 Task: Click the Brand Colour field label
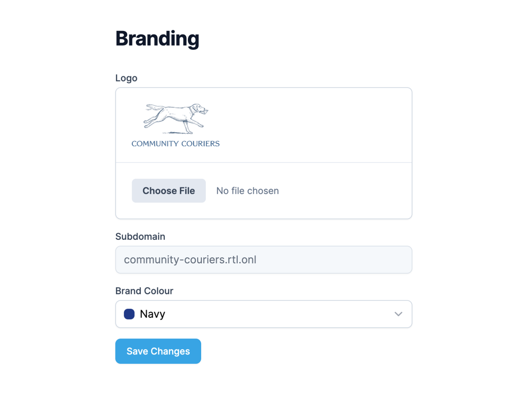pyautogui.click(x=144, y=291)
